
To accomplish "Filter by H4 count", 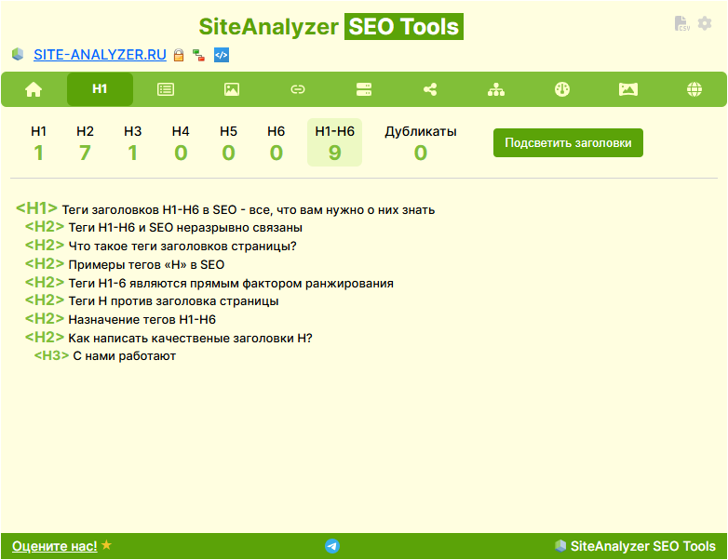I will coord(181,143).
